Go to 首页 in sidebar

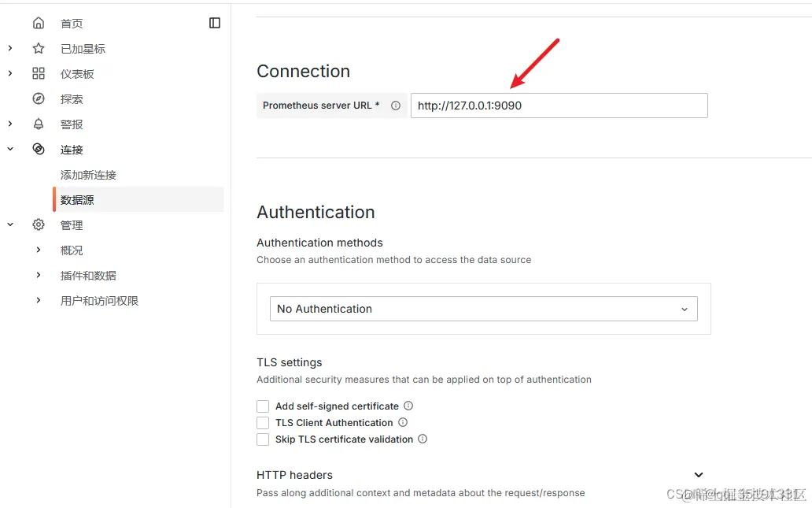pos(72,24)
